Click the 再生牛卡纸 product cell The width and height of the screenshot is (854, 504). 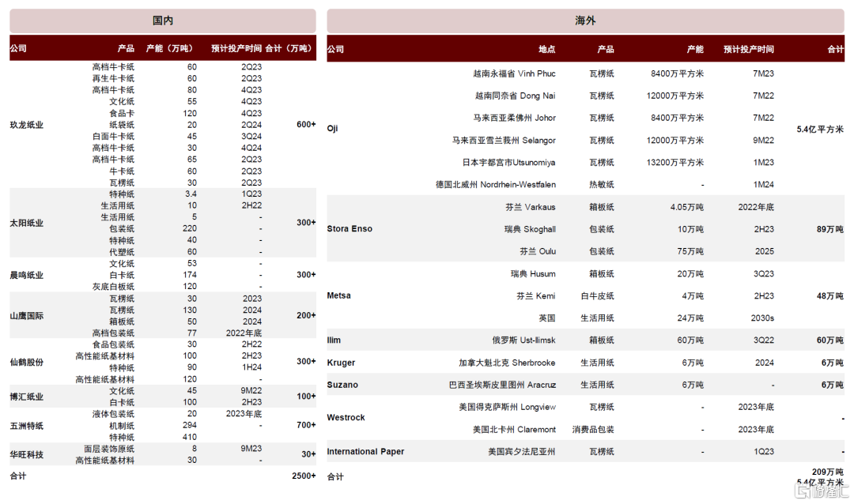113,78
